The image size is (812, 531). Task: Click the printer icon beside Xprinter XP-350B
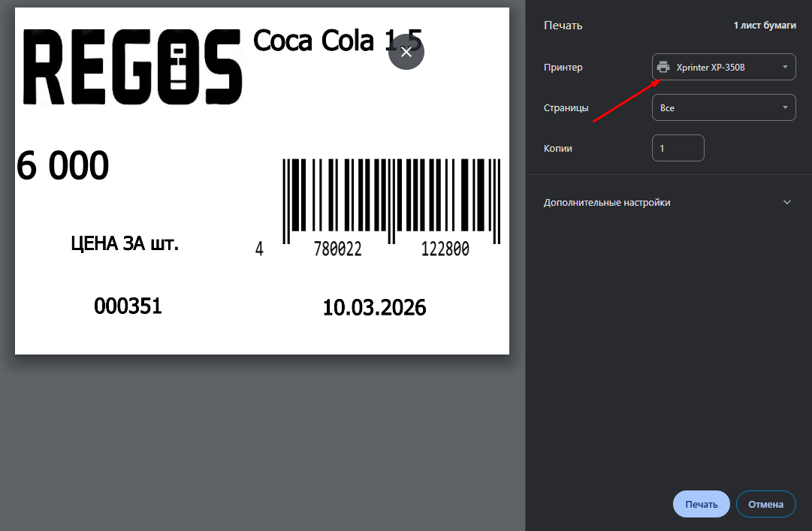pos(663,68)
